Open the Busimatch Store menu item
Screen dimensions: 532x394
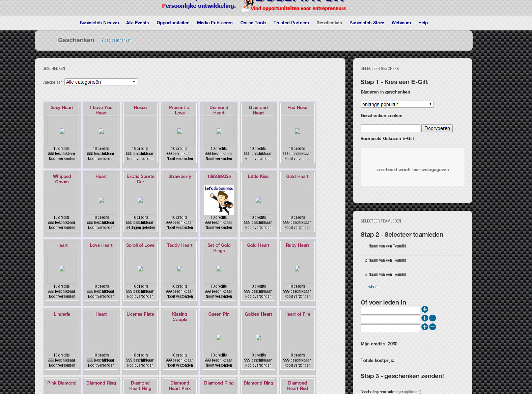(367, 23)
